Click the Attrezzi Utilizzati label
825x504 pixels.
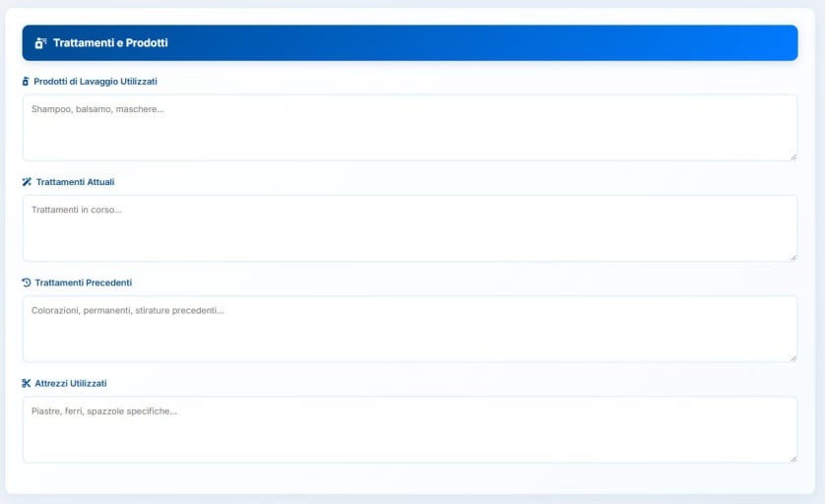click(x=71, y=383)
